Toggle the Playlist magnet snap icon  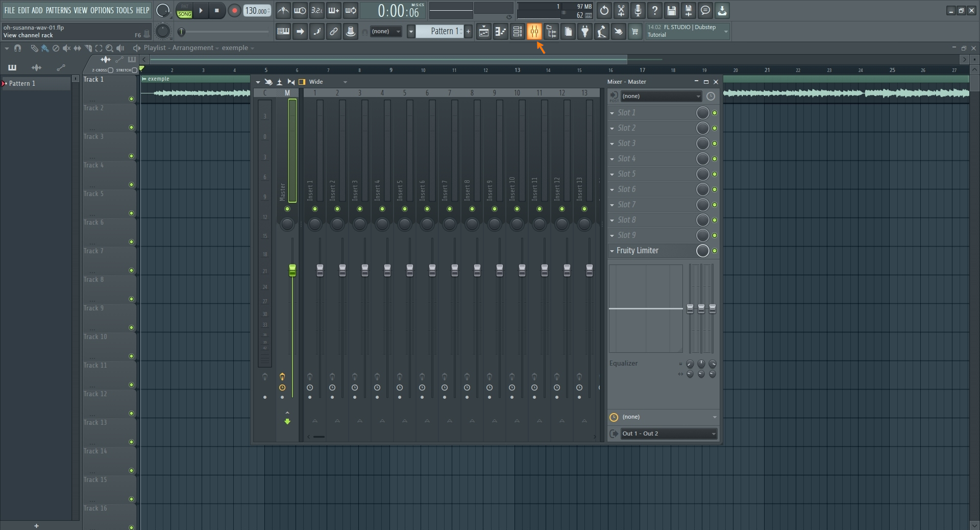click(18, 48)
